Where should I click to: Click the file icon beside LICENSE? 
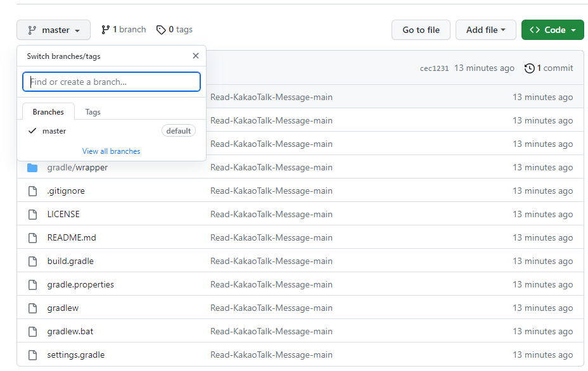[x=32, y=215]
